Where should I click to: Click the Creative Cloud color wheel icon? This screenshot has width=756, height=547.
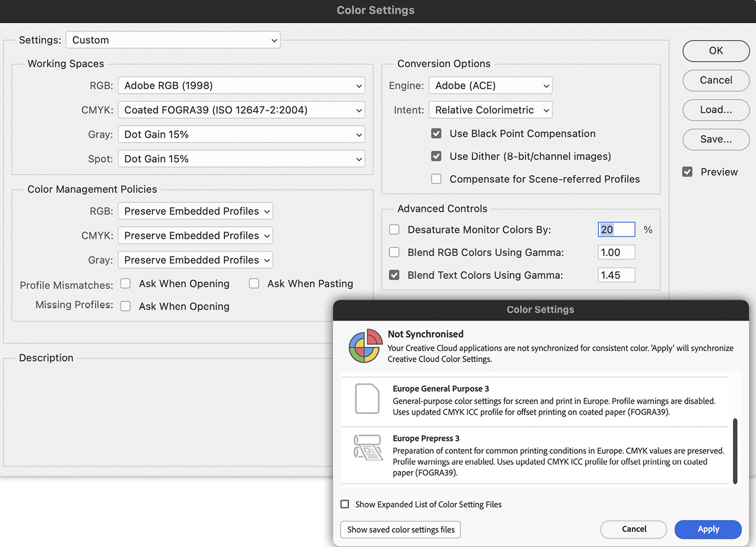(x=366, y=345)
